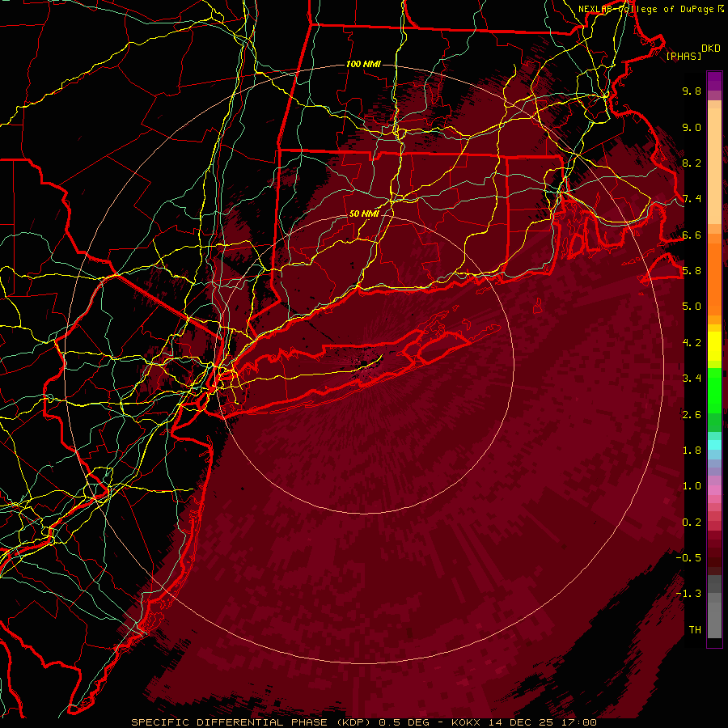Click the '0.5 DEG' elevation text
728x728 pixels.
[404, 722]
